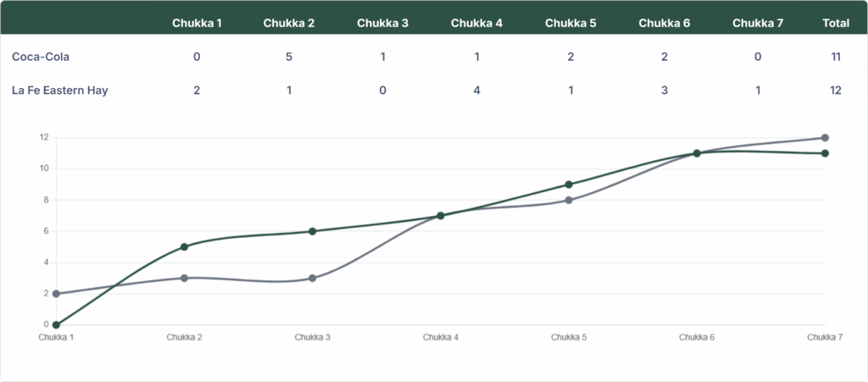Click La Fe Eastern Hay's total of 12
Image resolution: width=868 pixels, height=382 pixels.
point(836,90)
